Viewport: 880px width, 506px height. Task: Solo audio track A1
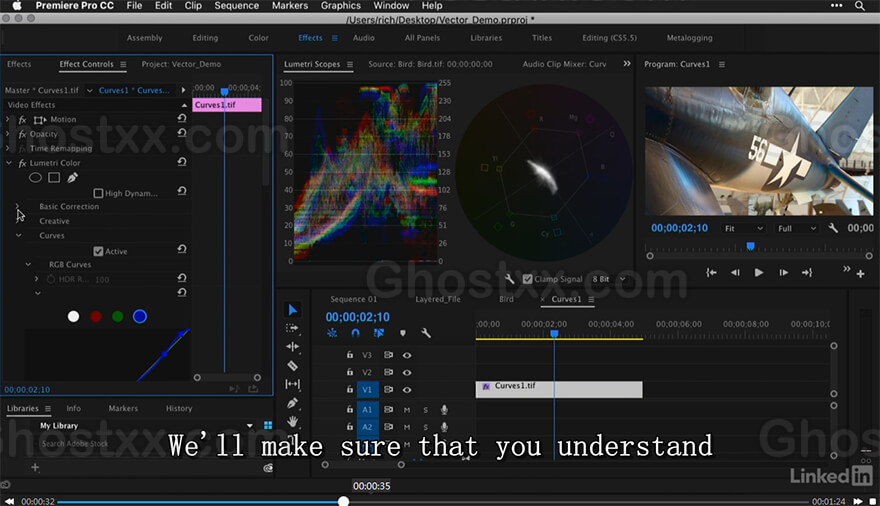(x=425, y=410)
